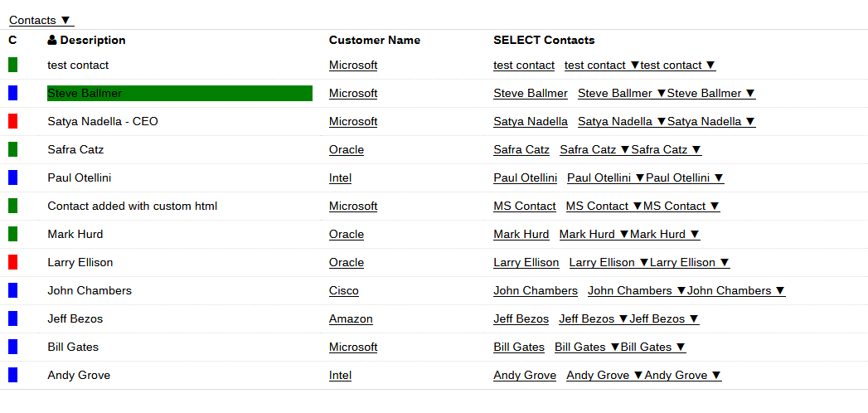Click the blue swatch beside Steve Ballmer
The image size is (868, 413).
coord(12,93)
